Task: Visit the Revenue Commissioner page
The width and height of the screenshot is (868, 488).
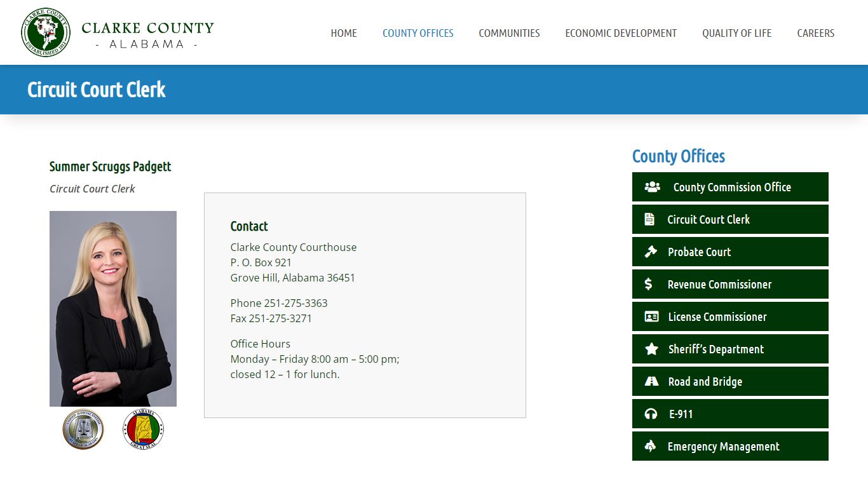Action: click(730, 284)
